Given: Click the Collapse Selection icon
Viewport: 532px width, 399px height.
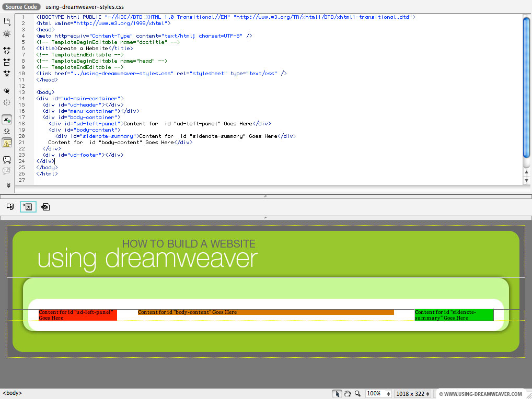Looking at the screenshot, I should click(x=7, y=62).
